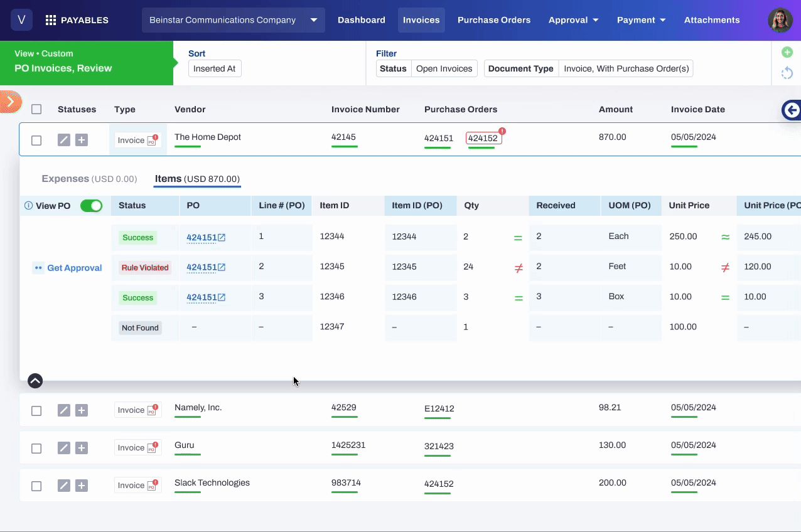Open PO 424151 link on line 3
Viewport: 801px width, 532px height.
tap(206, 297)
